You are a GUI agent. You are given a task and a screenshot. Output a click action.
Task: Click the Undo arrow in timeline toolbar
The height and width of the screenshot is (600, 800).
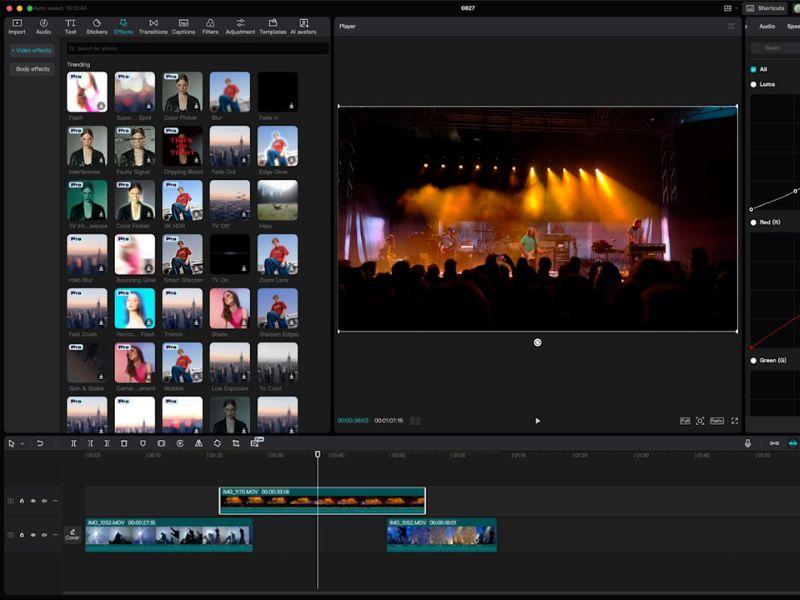click(x=40, y=443)
